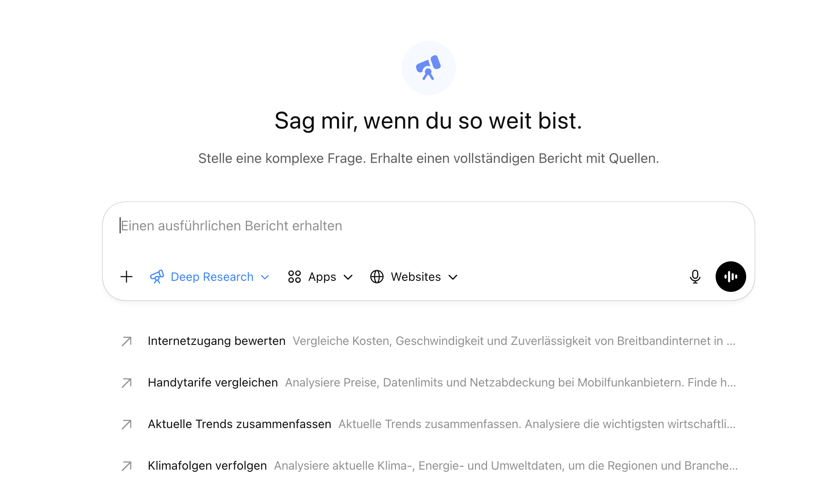Click the Deep Research telescope icon

pos(157,277)
